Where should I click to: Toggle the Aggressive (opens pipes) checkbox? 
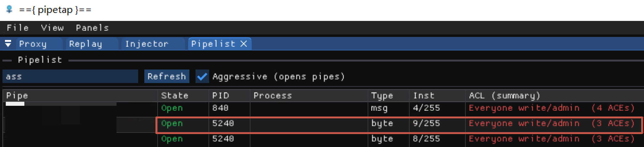click(202, 76)
